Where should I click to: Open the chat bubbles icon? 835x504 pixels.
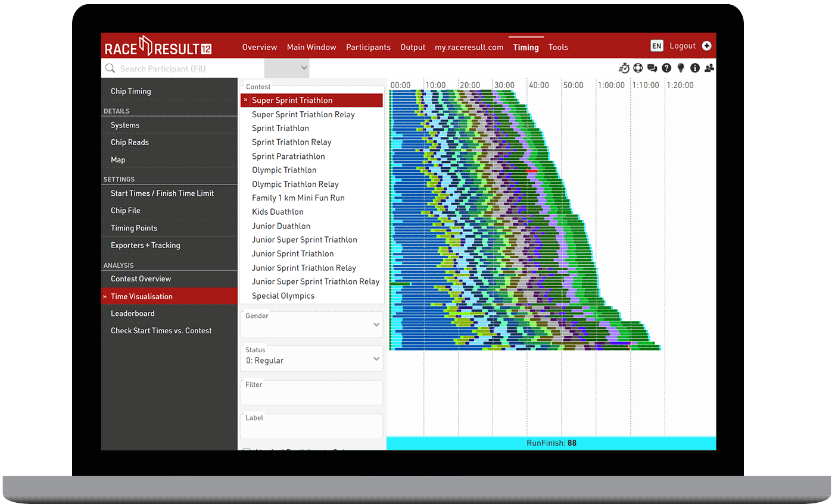pyautogui.click(x=652, y=68)
